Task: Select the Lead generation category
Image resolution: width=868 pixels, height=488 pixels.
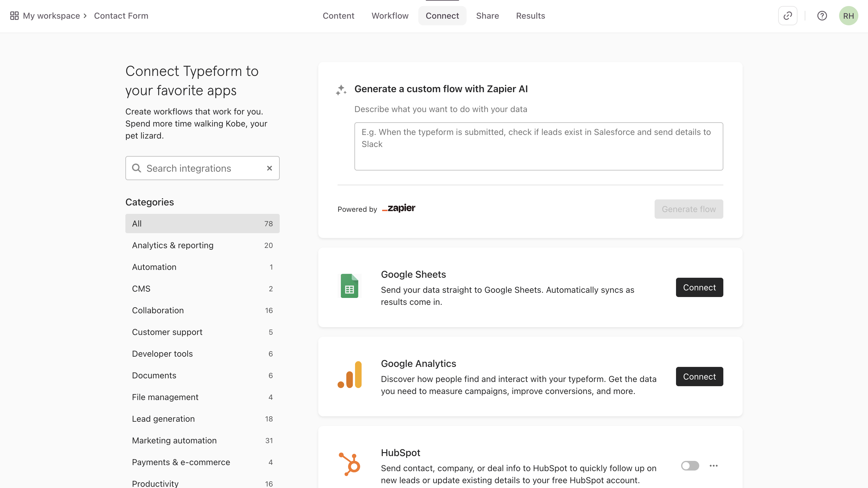Action: 202,419
